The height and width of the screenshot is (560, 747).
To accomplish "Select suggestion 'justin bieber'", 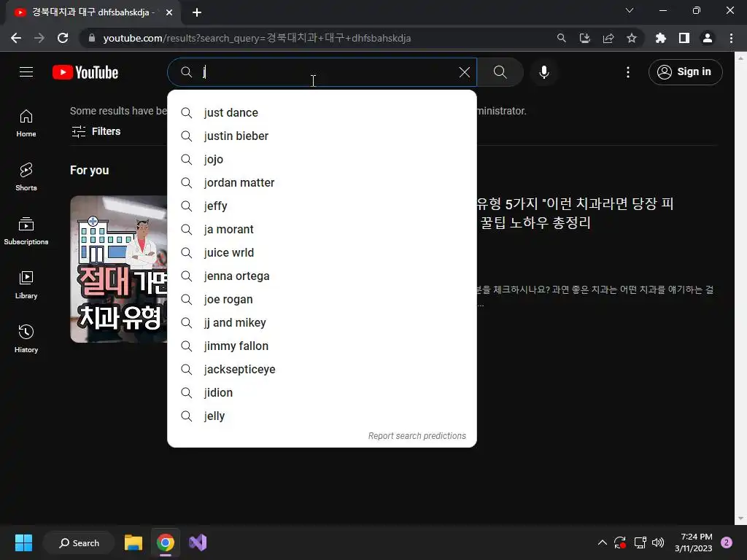I will [322, 136].
